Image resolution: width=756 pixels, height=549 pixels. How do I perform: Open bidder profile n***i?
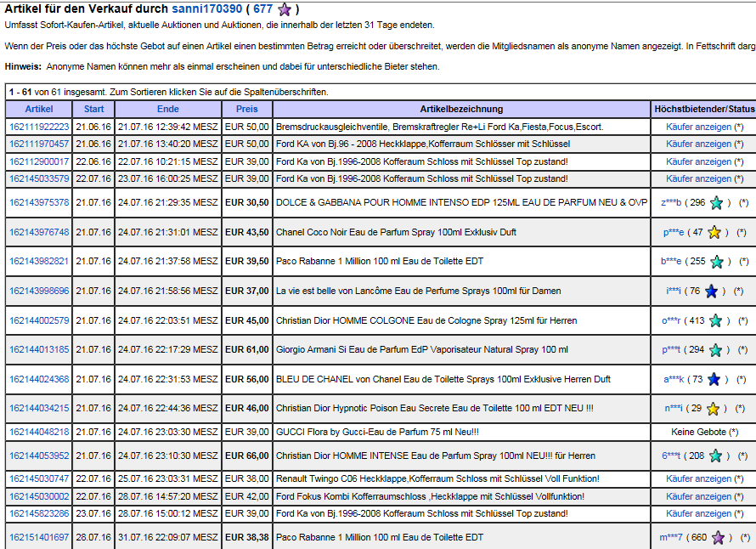point(674,408)
